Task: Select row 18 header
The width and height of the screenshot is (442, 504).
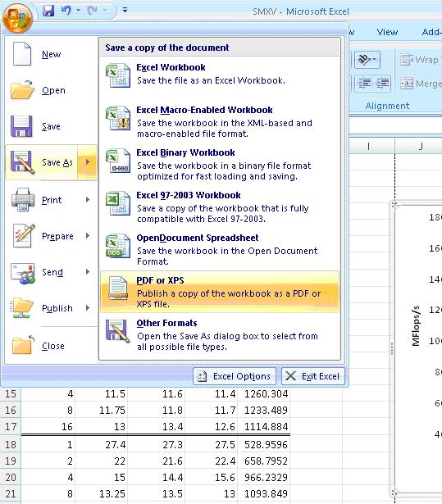Action: [x=11, y=445]
